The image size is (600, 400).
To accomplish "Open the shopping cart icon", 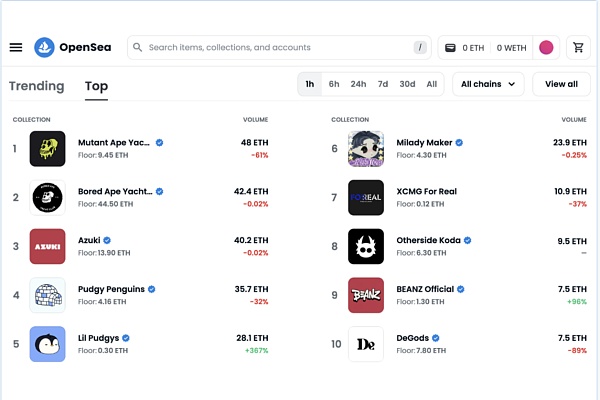I will coord(578,47).
